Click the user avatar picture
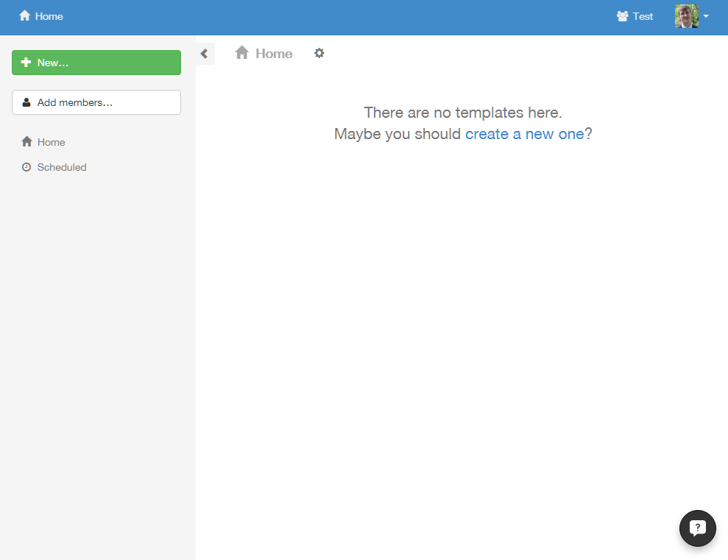Viewport: 728px width, 560px height. coord(686,16)
